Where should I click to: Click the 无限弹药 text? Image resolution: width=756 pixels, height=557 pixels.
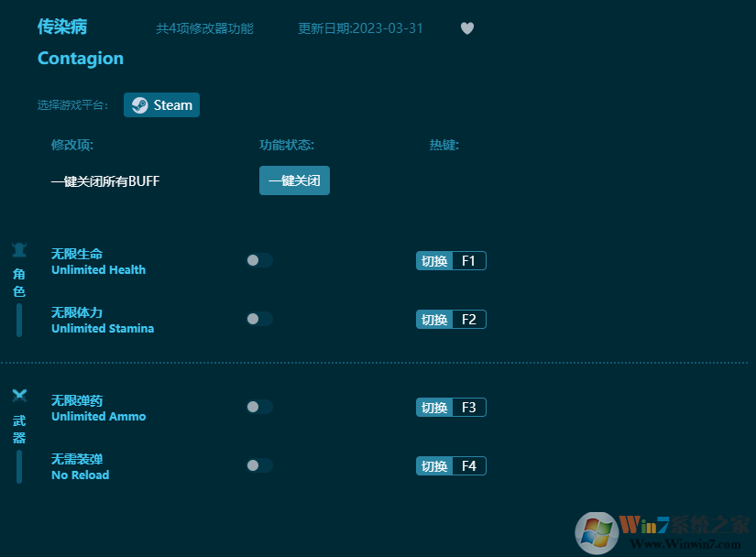77,400
